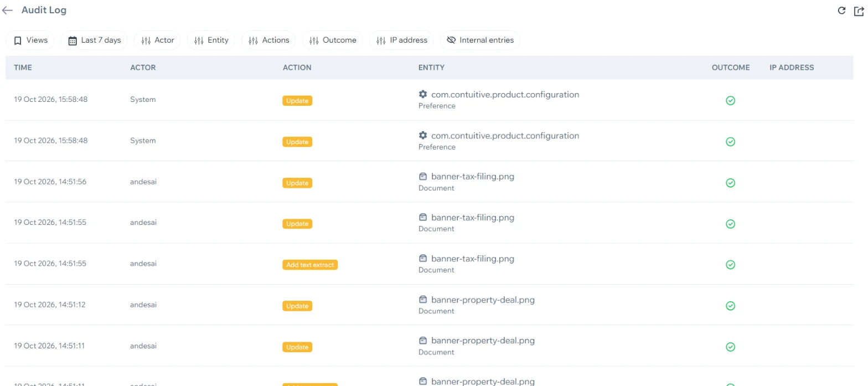Click success check icon in second System row

point(730,142)
